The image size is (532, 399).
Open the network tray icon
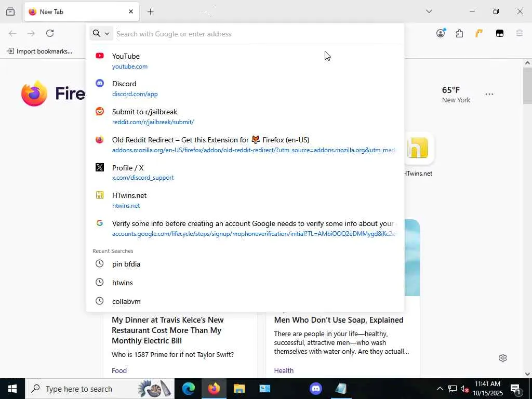pyautogui.click(x=453, y=389)
